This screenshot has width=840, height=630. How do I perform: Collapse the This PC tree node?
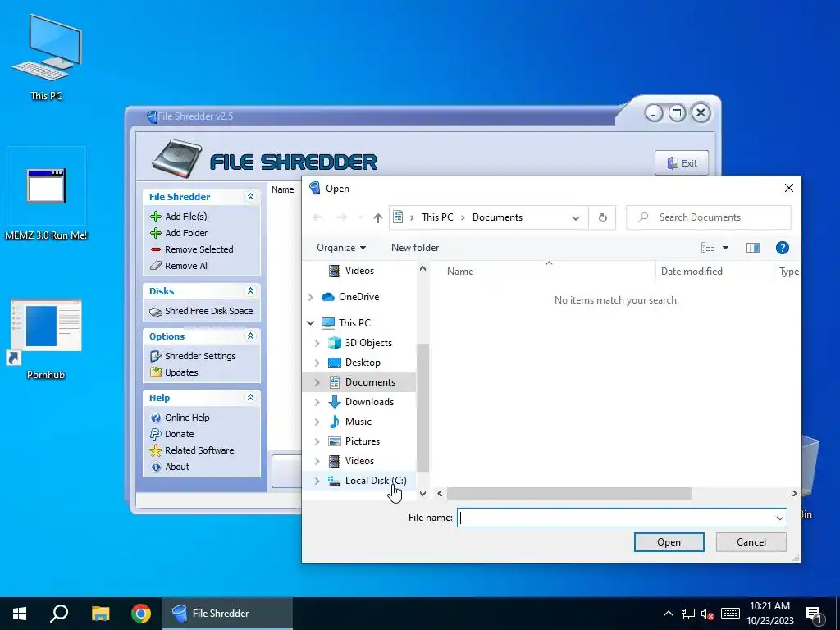[x=310, y=323]
